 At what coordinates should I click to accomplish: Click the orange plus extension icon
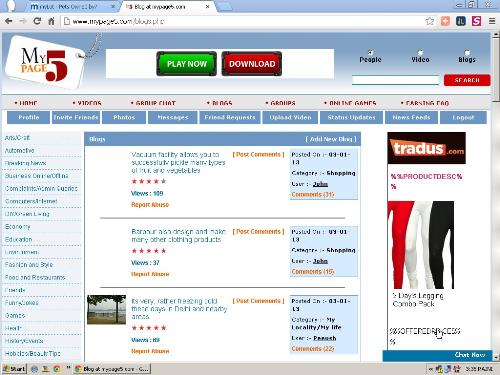[445, 21]
